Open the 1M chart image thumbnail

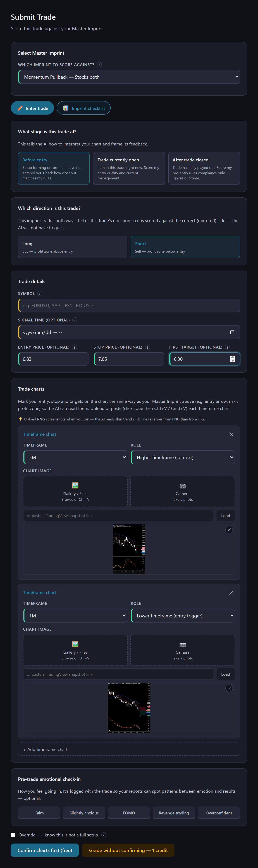[129, 708]
